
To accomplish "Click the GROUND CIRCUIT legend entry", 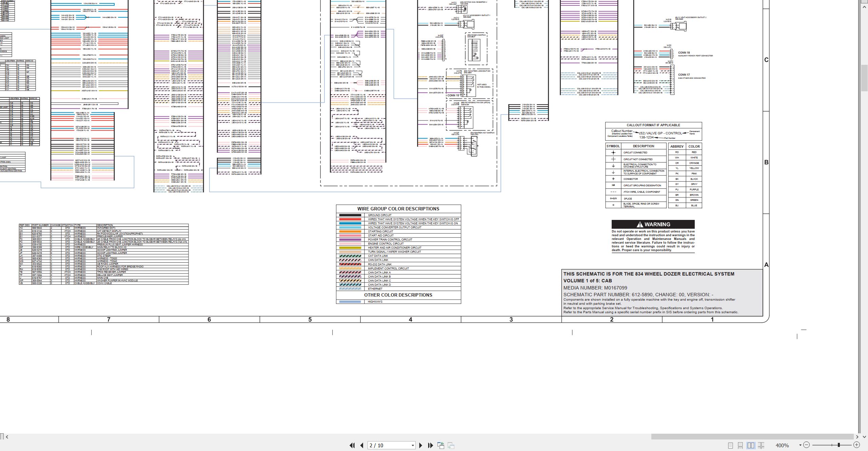I will tap(380, 215).
